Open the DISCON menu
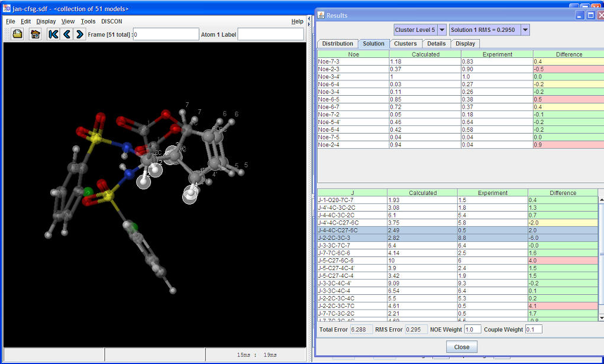The width and height of the screenshot is (604, 364). tap(111, 21)
